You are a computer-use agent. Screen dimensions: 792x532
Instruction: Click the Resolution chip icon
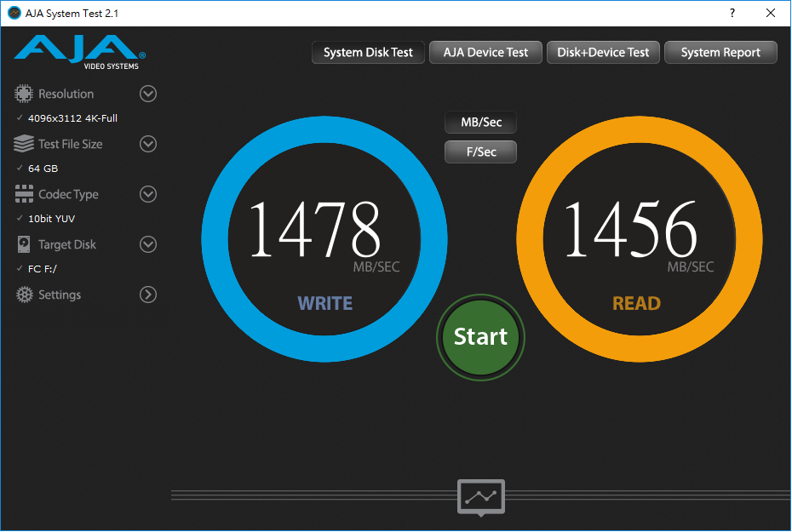[x=24, y=94]
